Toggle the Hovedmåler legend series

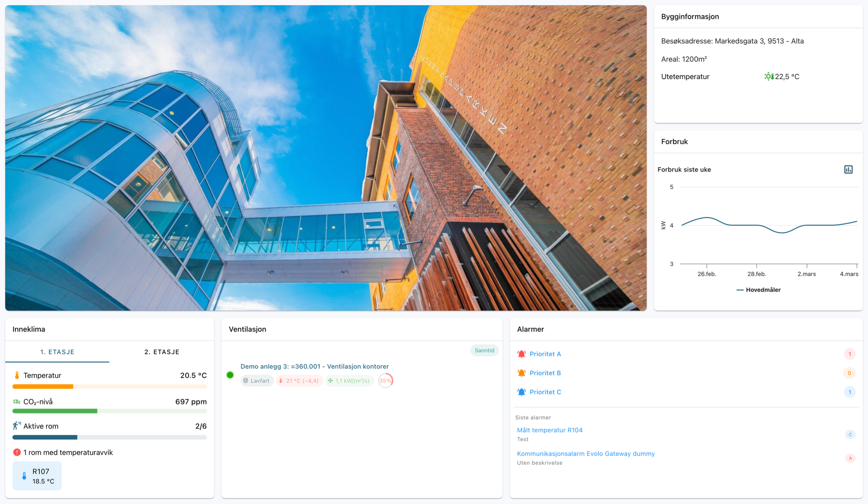758,290
